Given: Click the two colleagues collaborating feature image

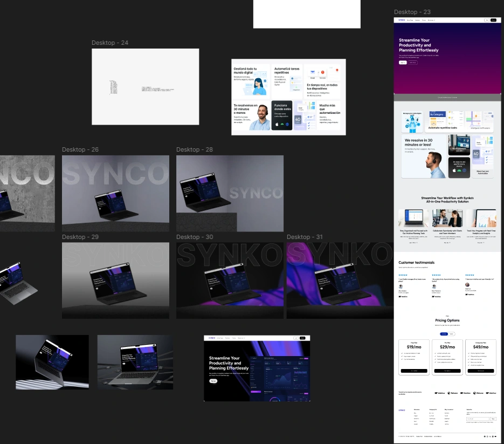Looking at the screenshot, I should point(447,218).
